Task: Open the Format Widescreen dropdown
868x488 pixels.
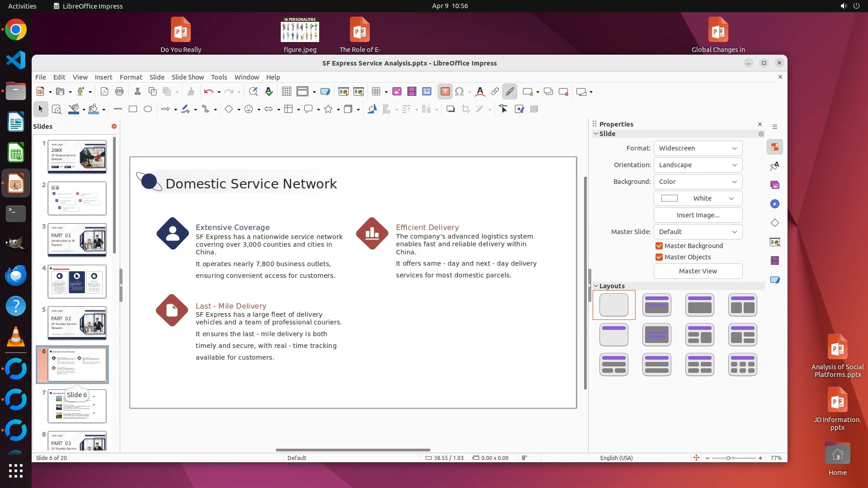Action: (x=698, y=148)
